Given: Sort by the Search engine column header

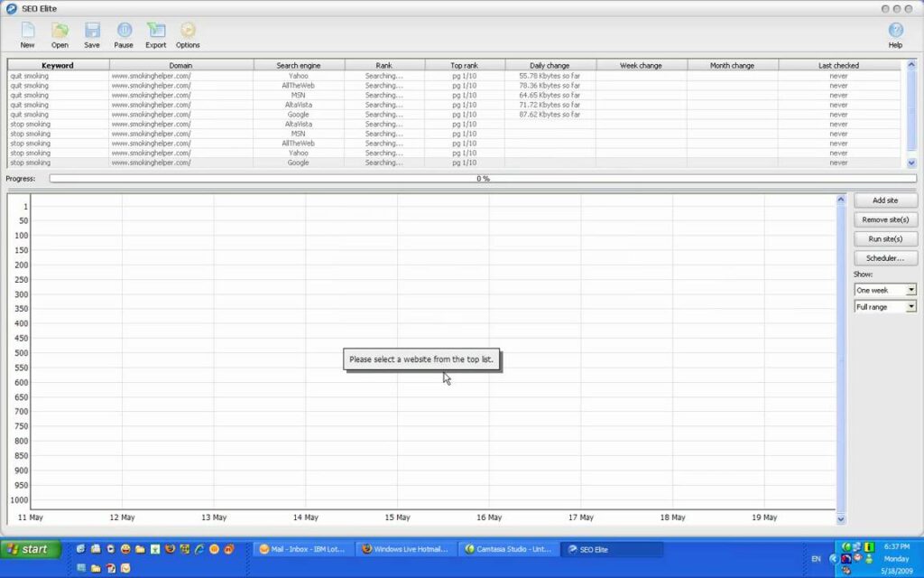Looking at the screenshot, I should [299, 65].
